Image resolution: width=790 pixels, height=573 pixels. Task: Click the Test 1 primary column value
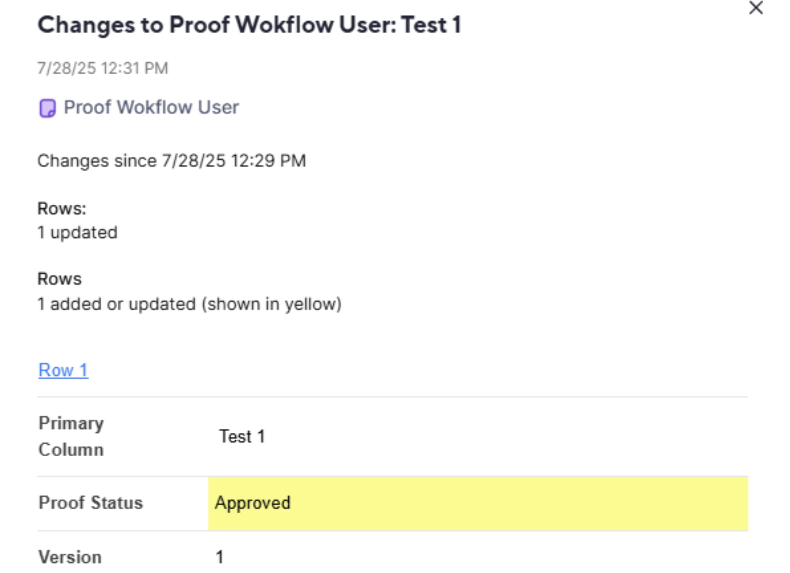(x=242, y=436)
